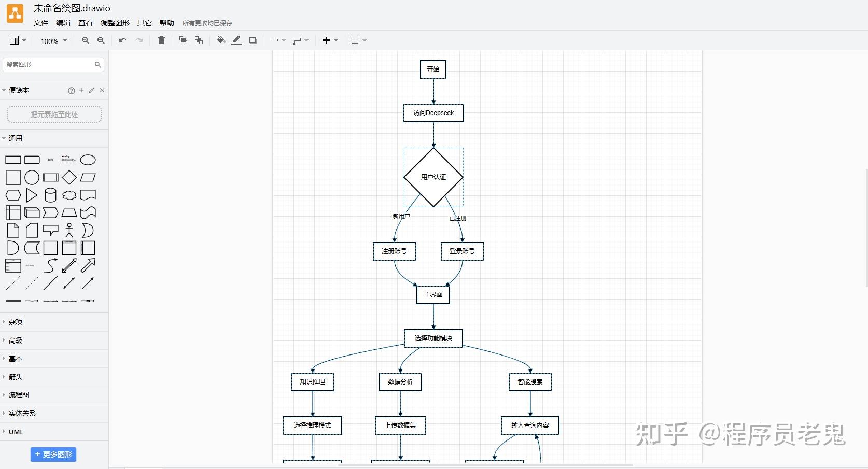Open the 帮助 menu
Screen dimensions: 868x469
(x=166, y=23)
